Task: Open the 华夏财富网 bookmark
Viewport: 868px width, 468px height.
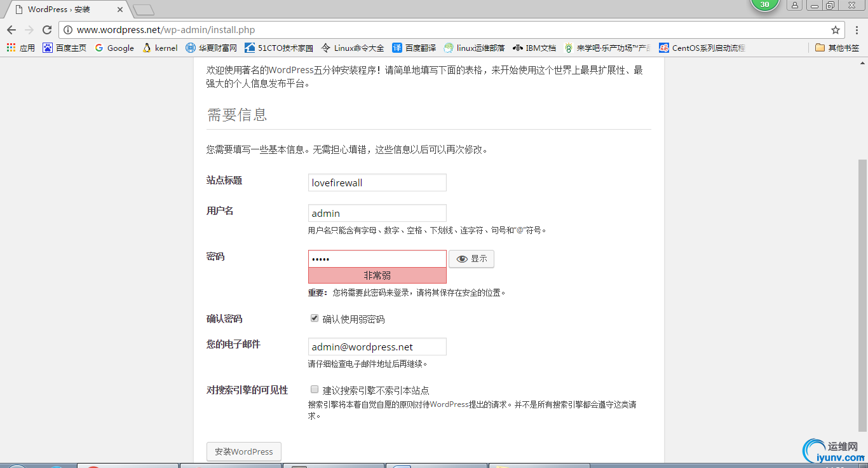Action: [211, 48]
